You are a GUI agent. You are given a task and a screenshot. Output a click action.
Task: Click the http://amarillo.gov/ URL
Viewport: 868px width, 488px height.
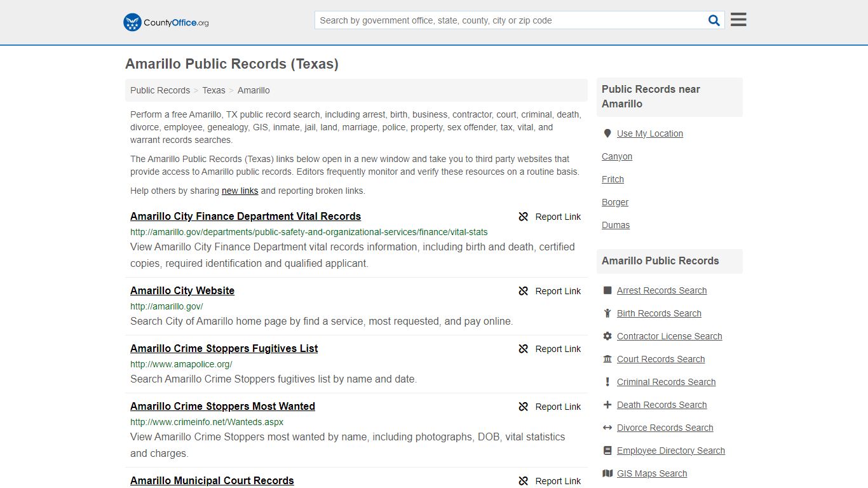tap(166, 306)
